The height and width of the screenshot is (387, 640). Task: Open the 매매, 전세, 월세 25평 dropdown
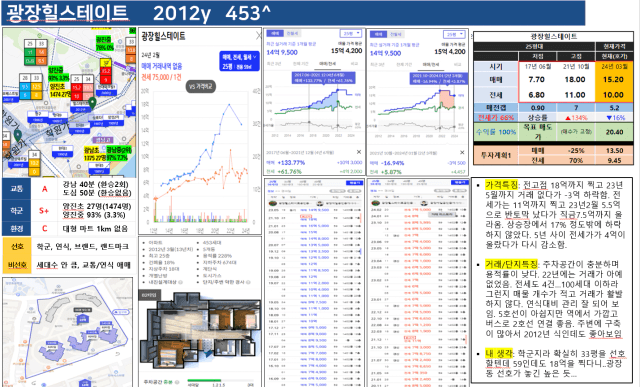pos(240,61)
